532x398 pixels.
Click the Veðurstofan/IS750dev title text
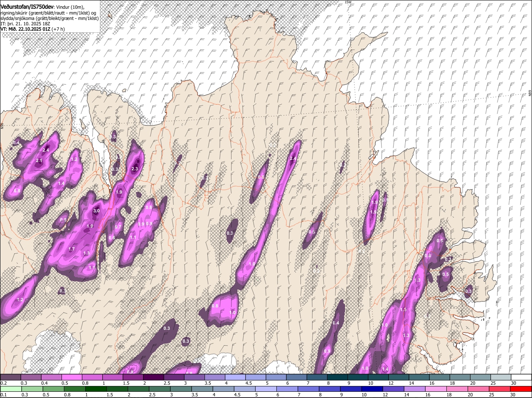27,6
